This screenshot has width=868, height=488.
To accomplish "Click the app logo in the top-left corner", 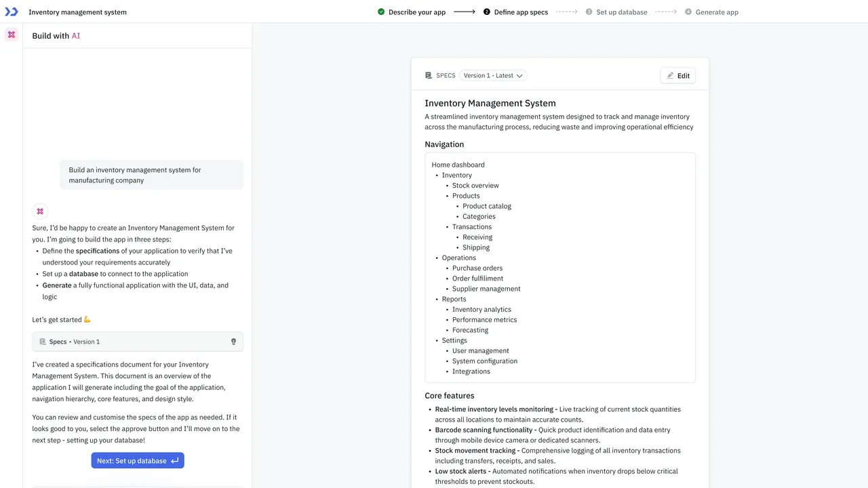I will (x=12, y=12).
